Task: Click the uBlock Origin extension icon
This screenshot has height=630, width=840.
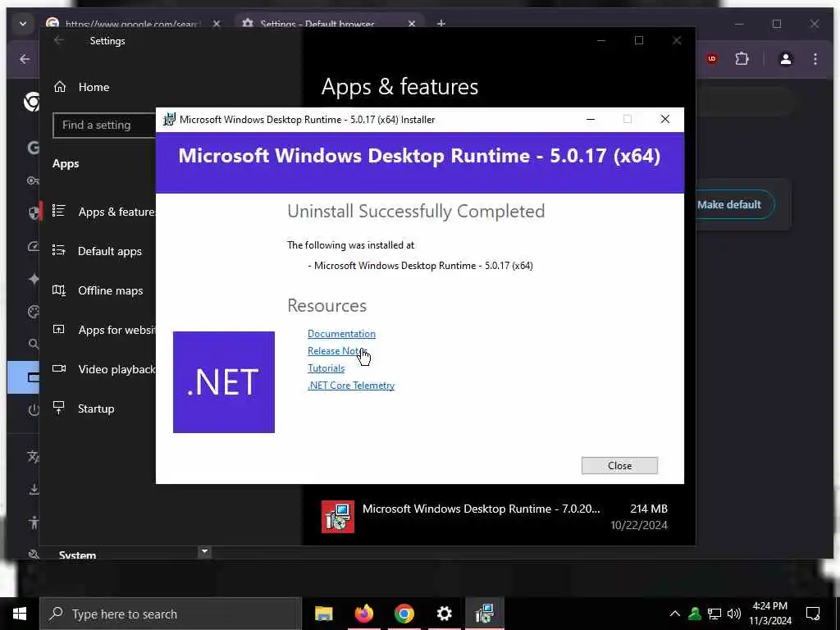Action: (x=711, y=59)
